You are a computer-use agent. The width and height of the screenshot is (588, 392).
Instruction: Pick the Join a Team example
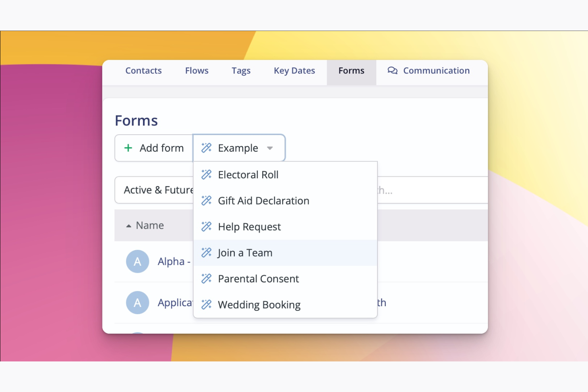[285, 253]
